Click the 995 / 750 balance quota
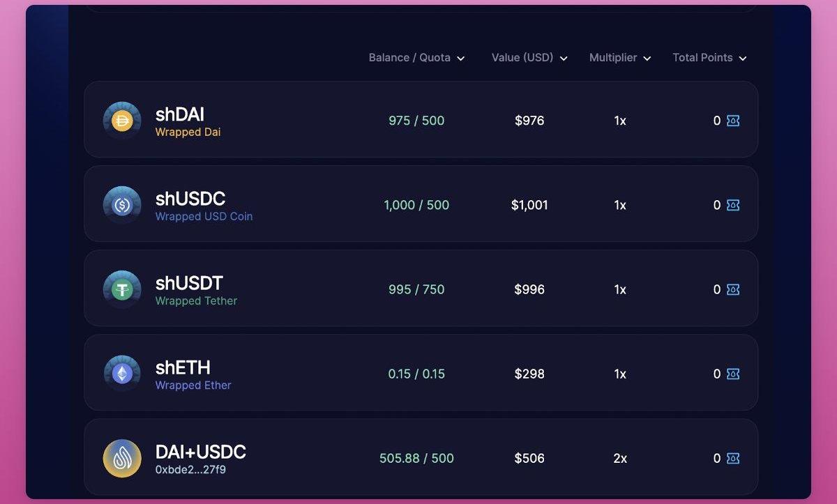The height and width of the screenshot is (504, 837). [416, 289]
